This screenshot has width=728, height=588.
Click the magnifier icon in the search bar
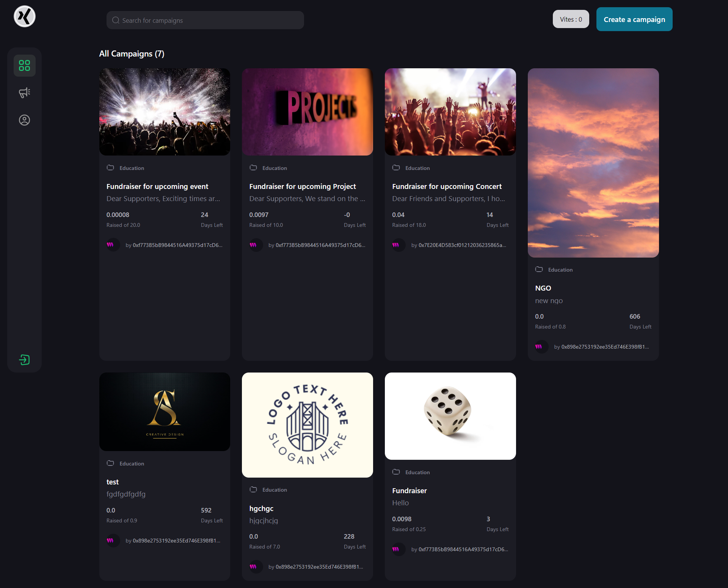pos(116,20)
